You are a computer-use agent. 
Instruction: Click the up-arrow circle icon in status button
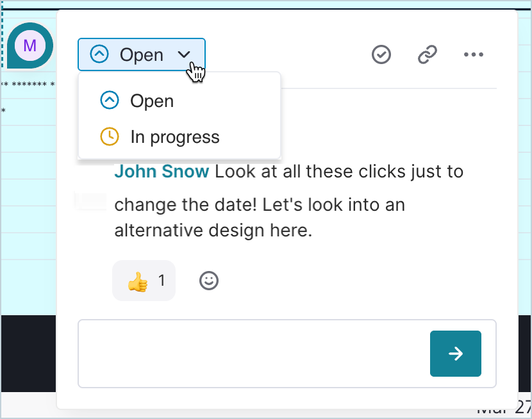pyautogui.click(x=99, y=54)
